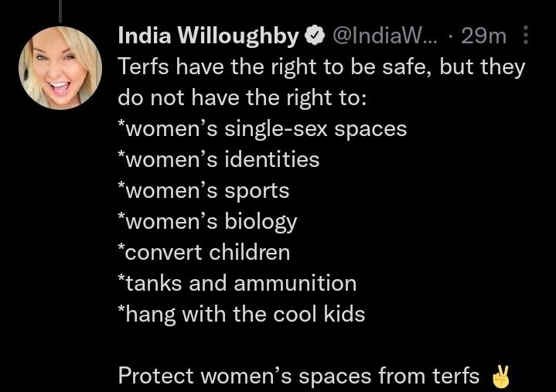
Task: Click the word 'safe,' in the tweet
Action: click(407, 67)
